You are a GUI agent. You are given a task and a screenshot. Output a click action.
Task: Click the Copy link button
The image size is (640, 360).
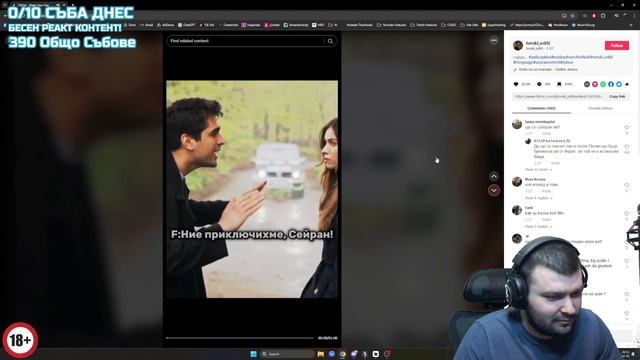coord(617,97)
